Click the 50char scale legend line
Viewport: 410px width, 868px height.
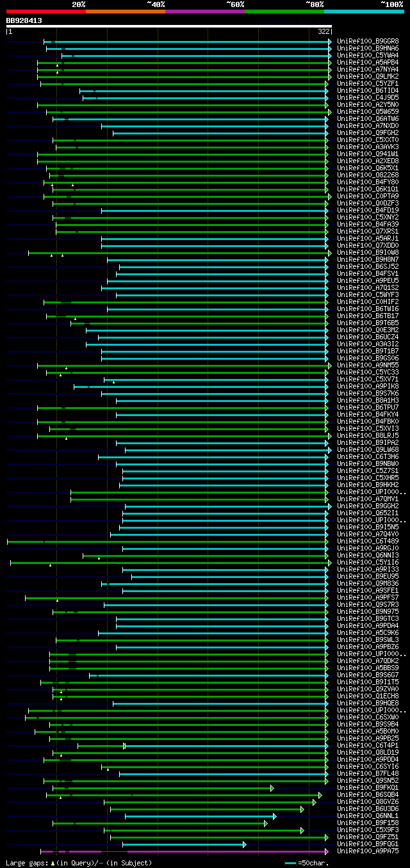click(291, 863)
